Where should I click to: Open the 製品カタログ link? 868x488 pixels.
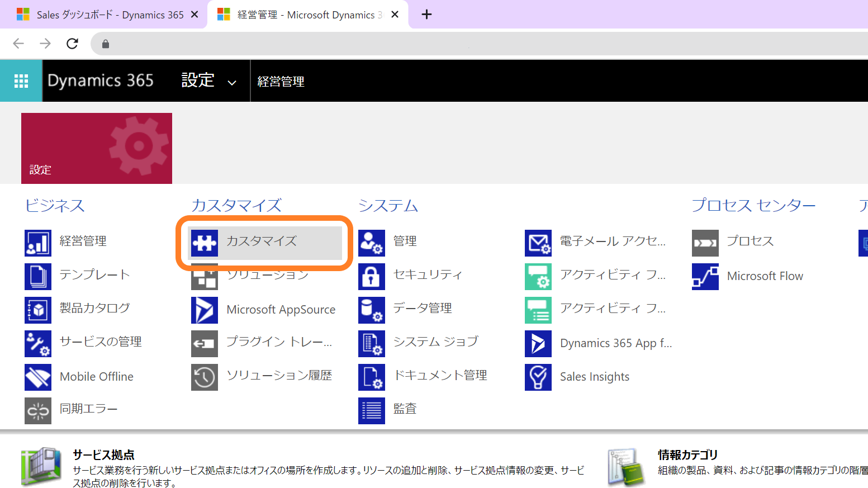click(95, 308)
